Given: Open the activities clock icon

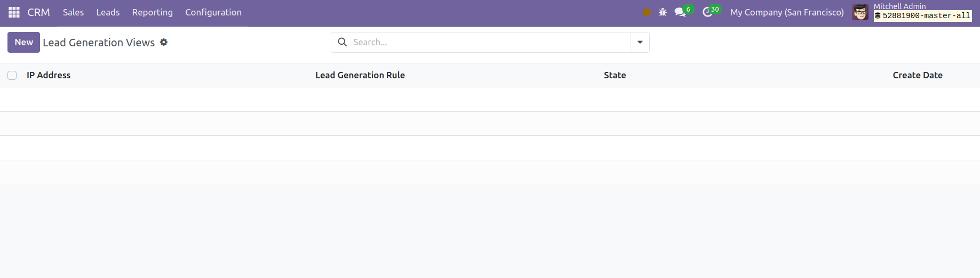Looking at the screenshot, I should coord(707,12).
